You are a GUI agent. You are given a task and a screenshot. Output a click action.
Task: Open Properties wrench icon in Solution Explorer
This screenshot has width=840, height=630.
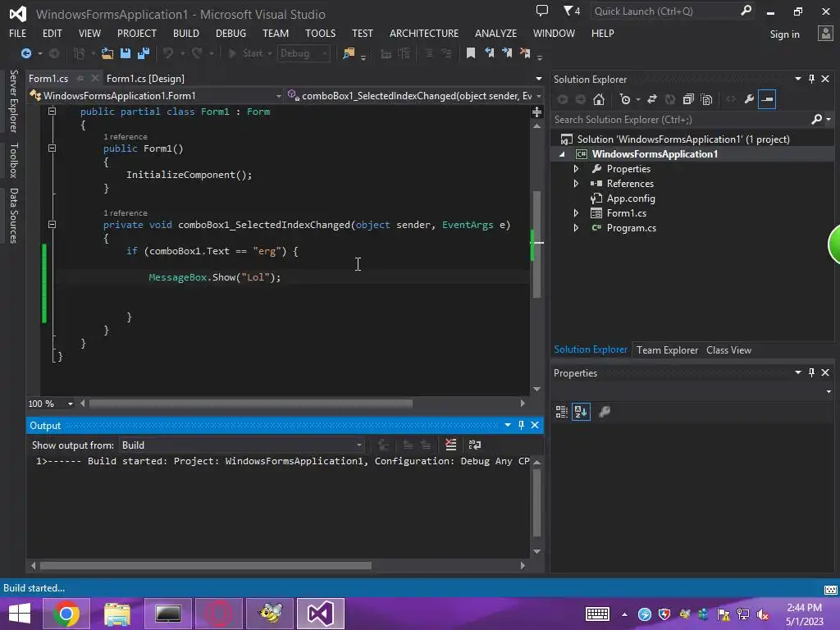[749, 99]
